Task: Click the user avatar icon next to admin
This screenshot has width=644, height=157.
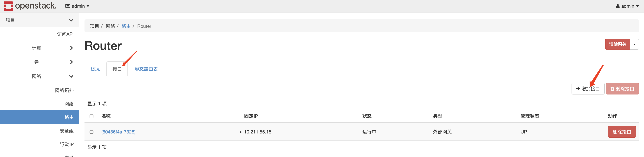Action: (x=618, y=6)
